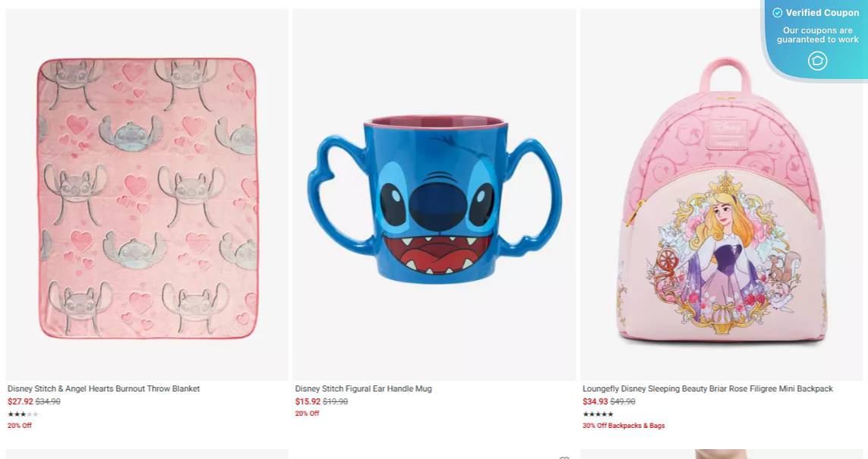Click the $15.92 sale price under the mug

coord(307,401)
